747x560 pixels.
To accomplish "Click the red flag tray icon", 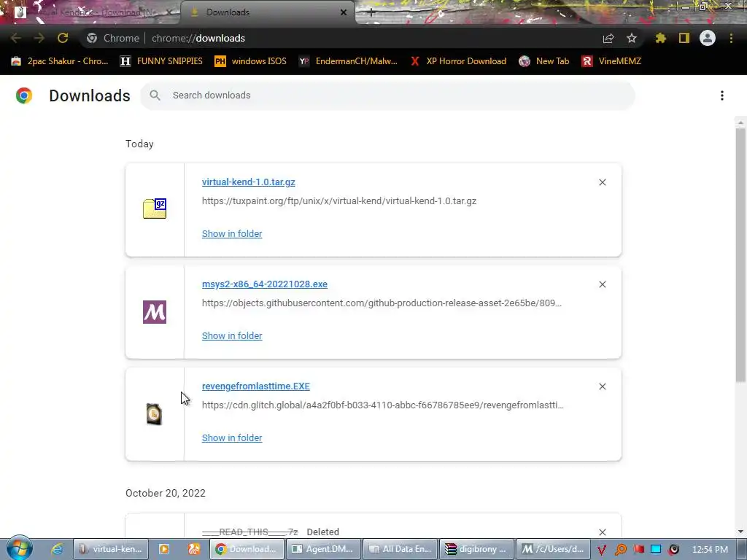I will pos(638,549).
